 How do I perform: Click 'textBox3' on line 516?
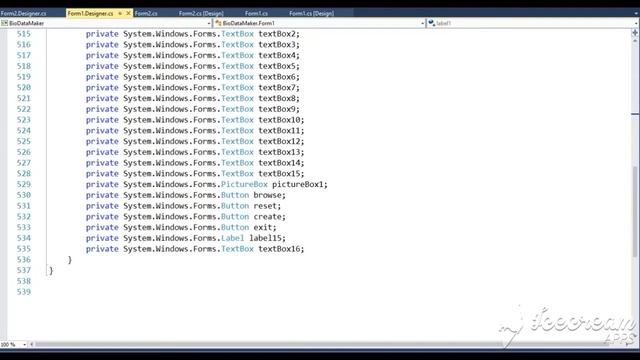[277, 44]
